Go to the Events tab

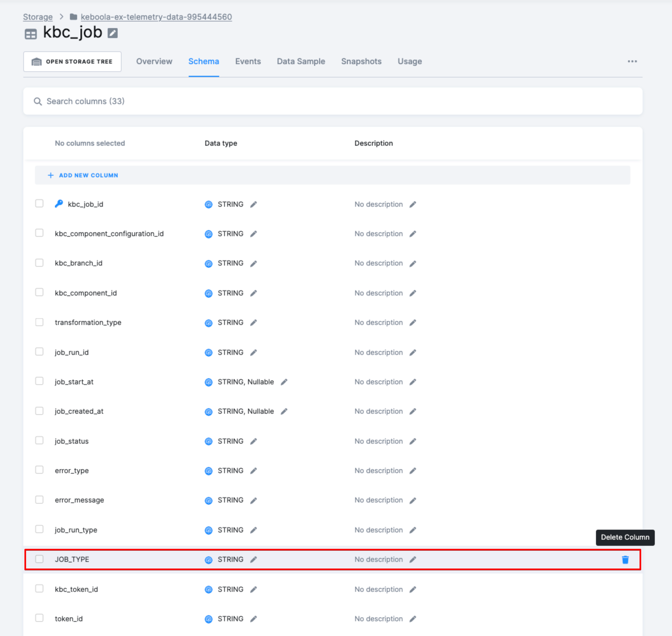click(248, 61)
